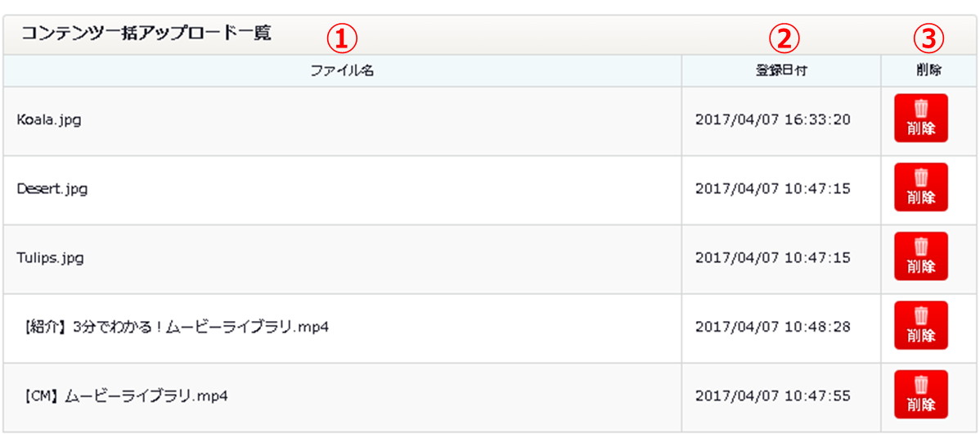Click Tulips.jpg's registration date cell
The width and height of the screenshot is (980, 434).
point(772,258)
